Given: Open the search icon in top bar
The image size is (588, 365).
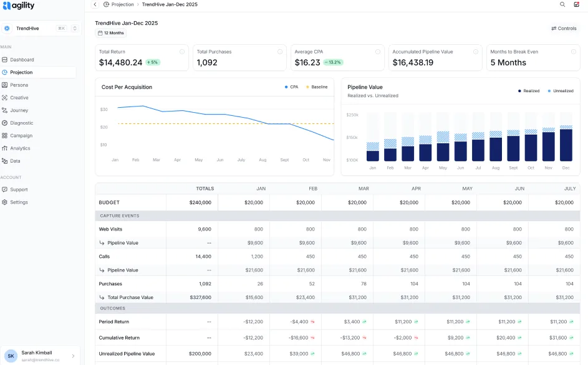Looking at the screenshot, I should [562, 4].
